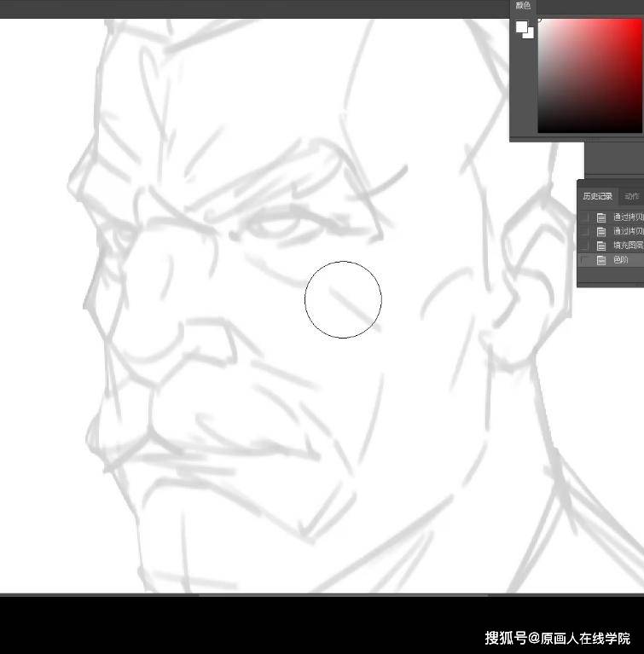Open the 颜色 panel tab
The height and width of the screenshot is (654, 644).
pos(523,6)
